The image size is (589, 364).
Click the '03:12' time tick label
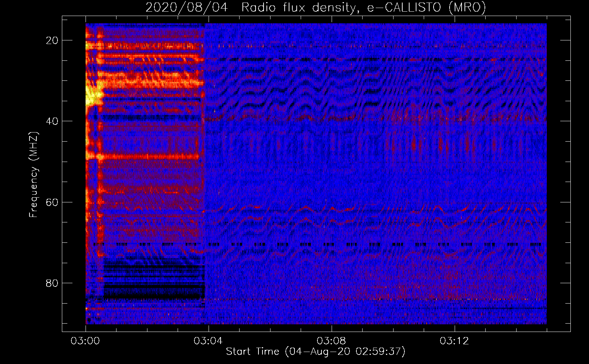454,341
